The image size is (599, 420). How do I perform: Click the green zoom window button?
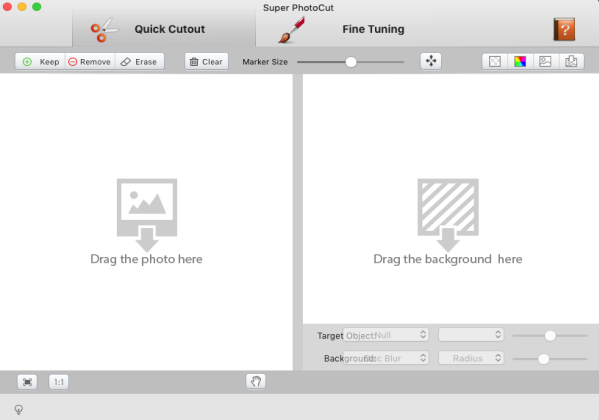click(37, 7)
